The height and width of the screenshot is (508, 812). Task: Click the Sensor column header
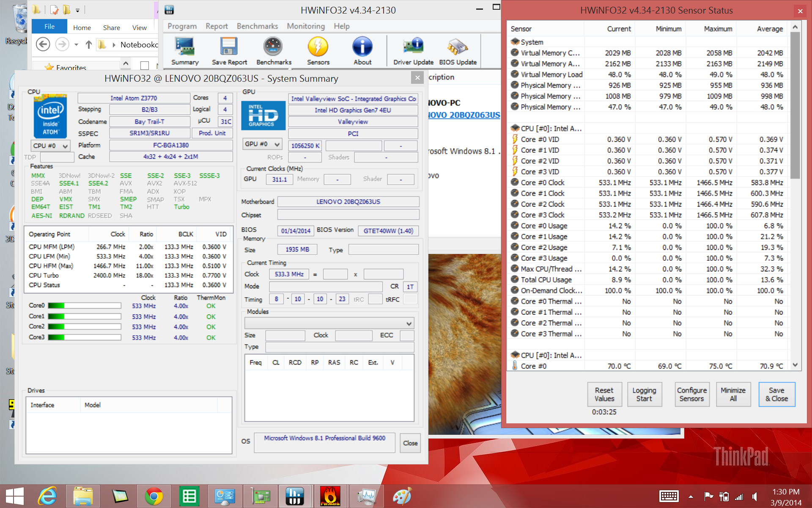(x=546, y=29)
